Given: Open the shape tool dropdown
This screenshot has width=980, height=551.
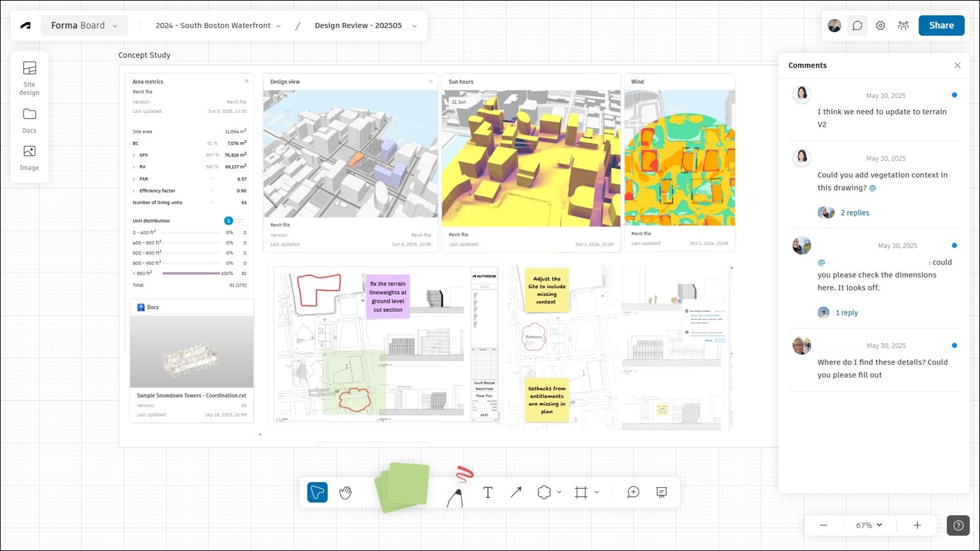Looking at the screenshot, I should click(x=559, y=492).
